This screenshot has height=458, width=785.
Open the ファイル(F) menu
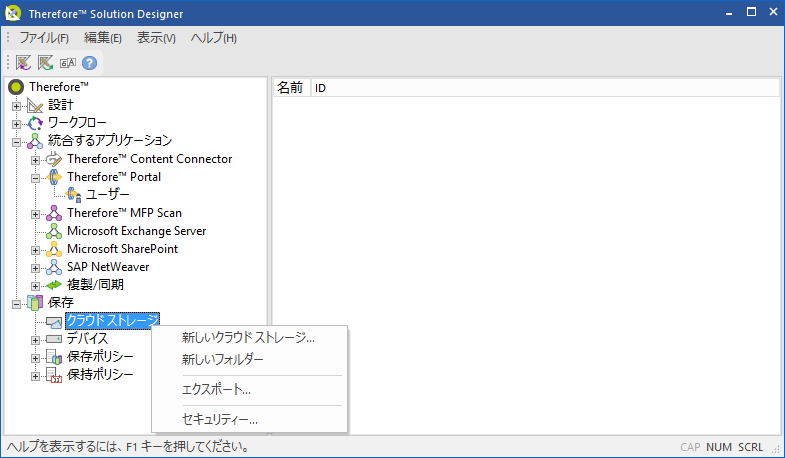click(44, 38)
